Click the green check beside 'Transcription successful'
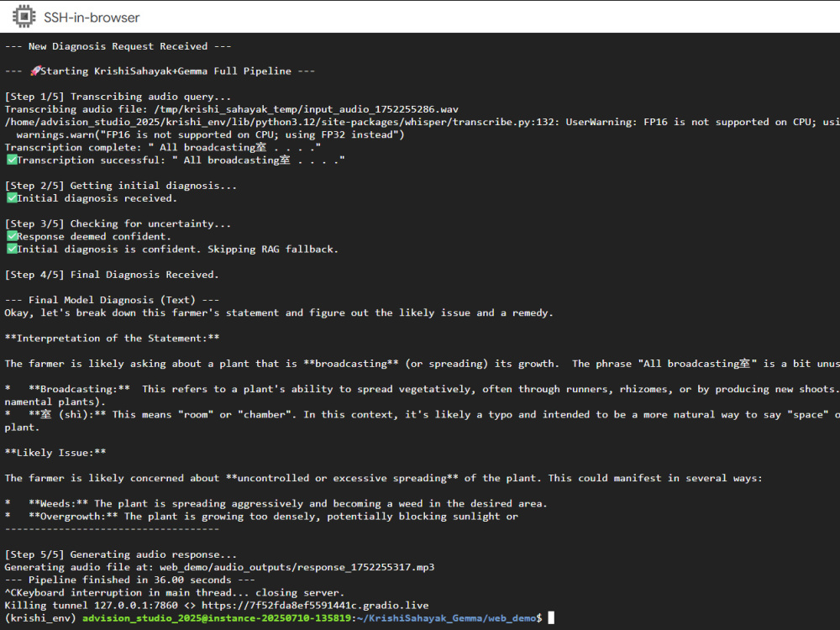Image resolution: width=840 pixels, height=630 pixels. click(12, 160)
